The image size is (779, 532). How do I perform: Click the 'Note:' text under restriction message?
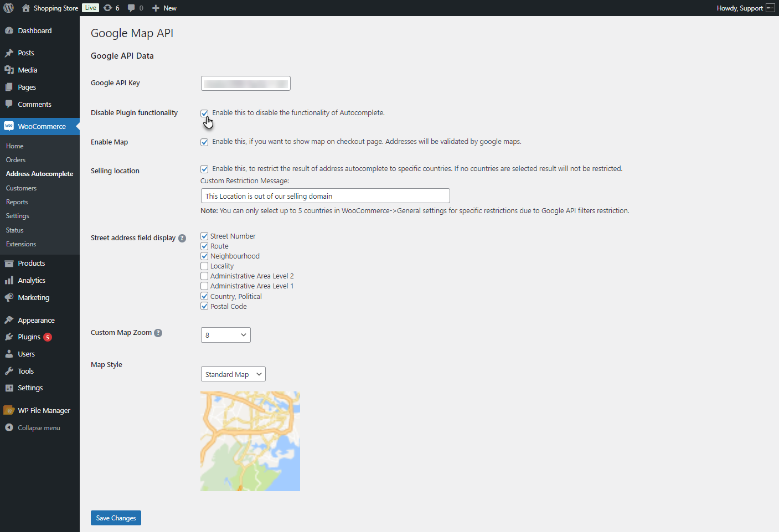tap(209, 211)
